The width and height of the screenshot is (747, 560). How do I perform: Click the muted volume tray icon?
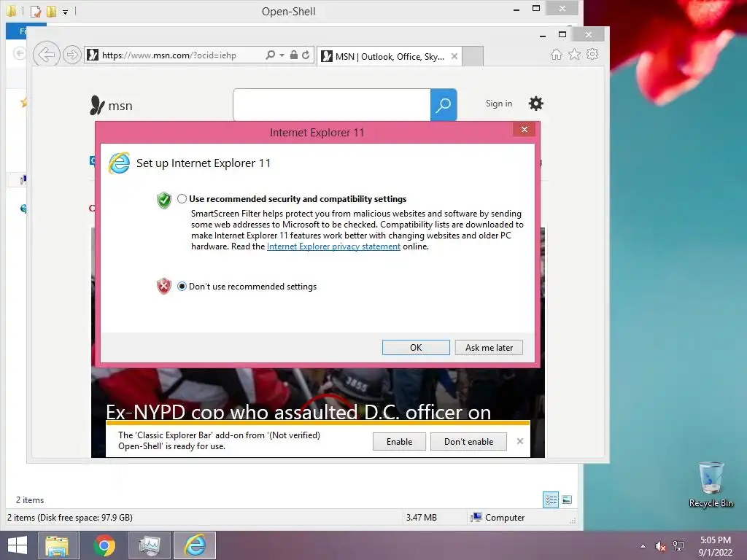tap(660, 546)
